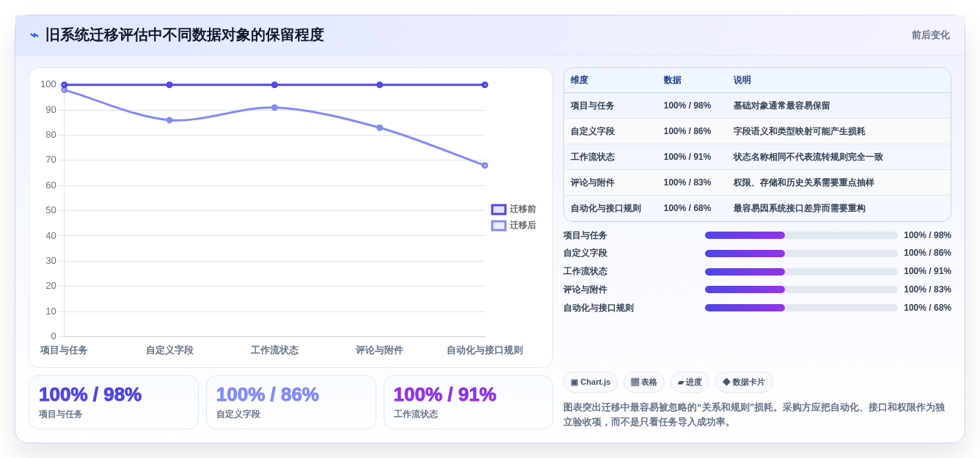Click 迁移后 data point above 工作流状态
Viewport: 980px width, 458px height.
click(274, 108)
